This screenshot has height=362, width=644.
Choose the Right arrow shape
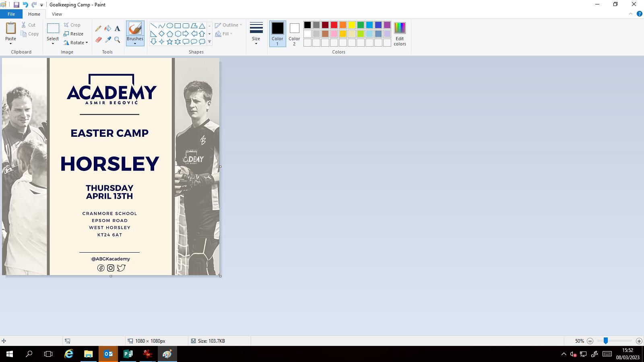tap(186, 34)
